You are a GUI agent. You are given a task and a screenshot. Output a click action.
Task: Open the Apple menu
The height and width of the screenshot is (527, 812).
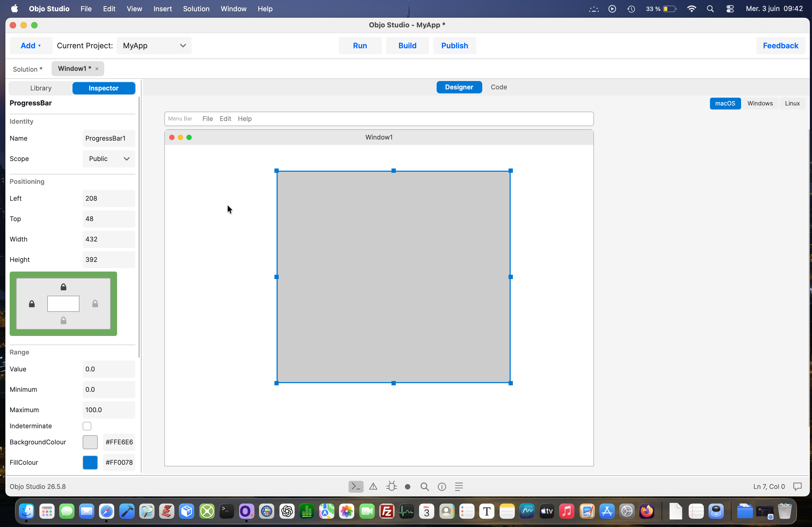coord(14,9)
